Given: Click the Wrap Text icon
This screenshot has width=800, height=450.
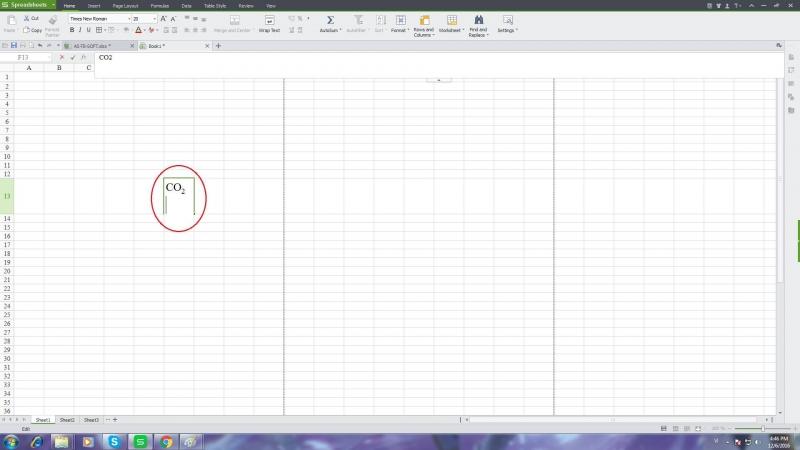Looking at the screenshot, I should point(270,20).
